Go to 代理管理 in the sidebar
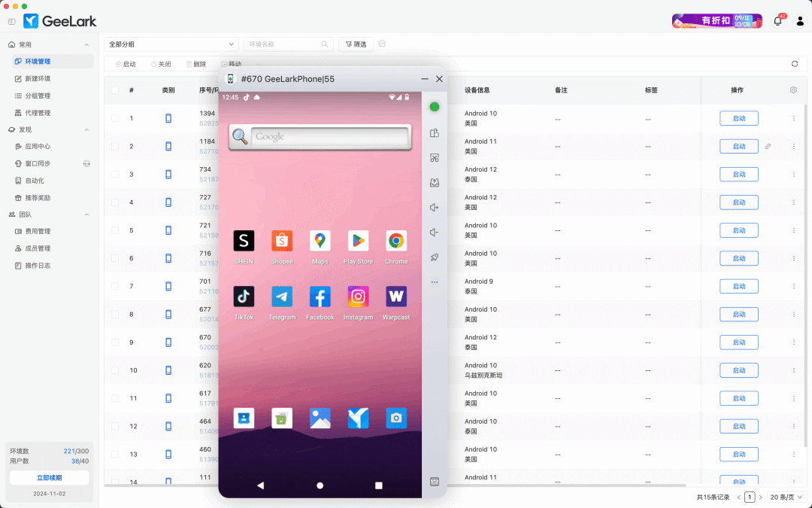The height and width of the screenshot is (508, 812). point(38,113)
